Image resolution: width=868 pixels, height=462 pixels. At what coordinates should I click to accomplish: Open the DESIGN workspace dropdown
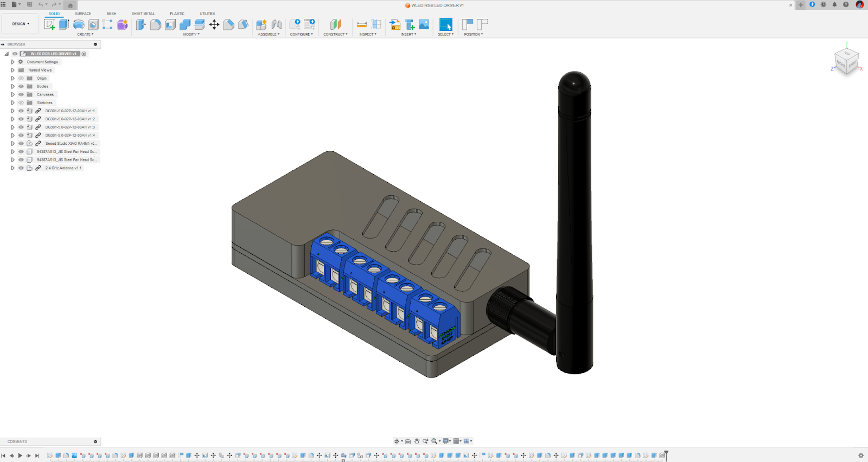pos(21,24)
